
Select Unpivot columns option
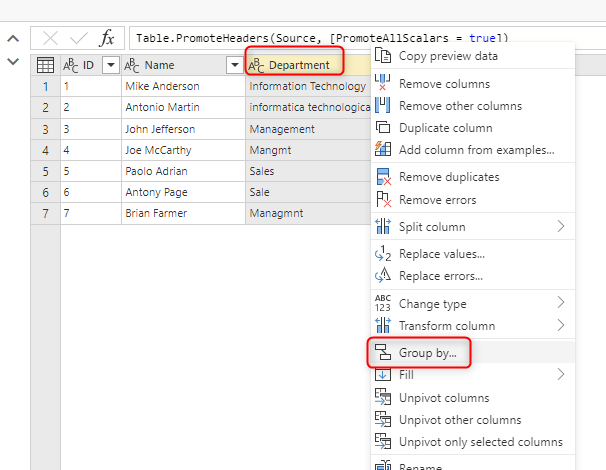(x=444, y=398)
